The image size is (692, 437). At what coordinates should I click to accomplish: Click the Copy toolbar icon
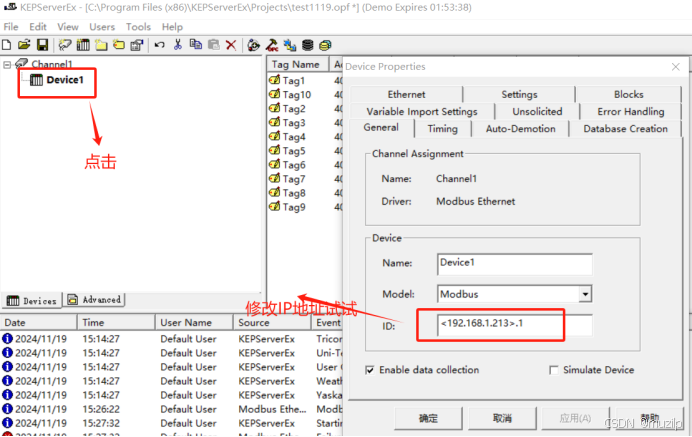coord(196,45)
